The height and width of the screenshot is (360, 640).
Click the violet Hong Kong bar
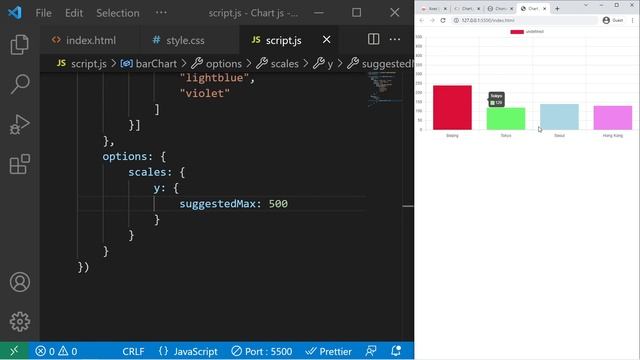click(613, 118)
